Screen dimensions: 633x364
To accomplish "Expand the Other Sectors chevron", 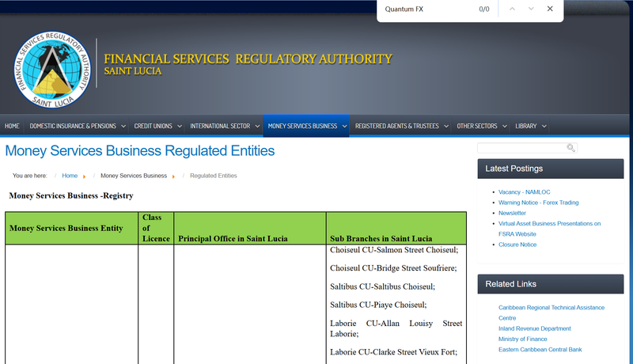I will click(x=504, y=127).
